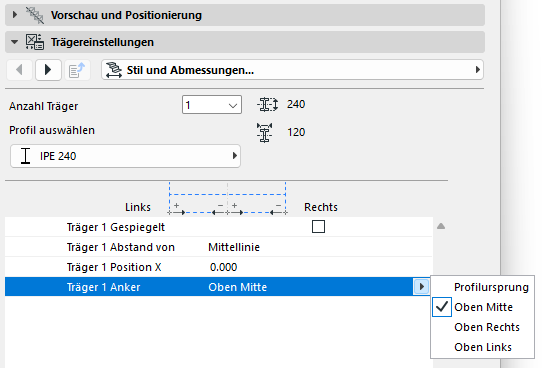Viewport: 542px width, 368px height.
Task: Click the Rechts column header
Action: (x=321, y=207)
